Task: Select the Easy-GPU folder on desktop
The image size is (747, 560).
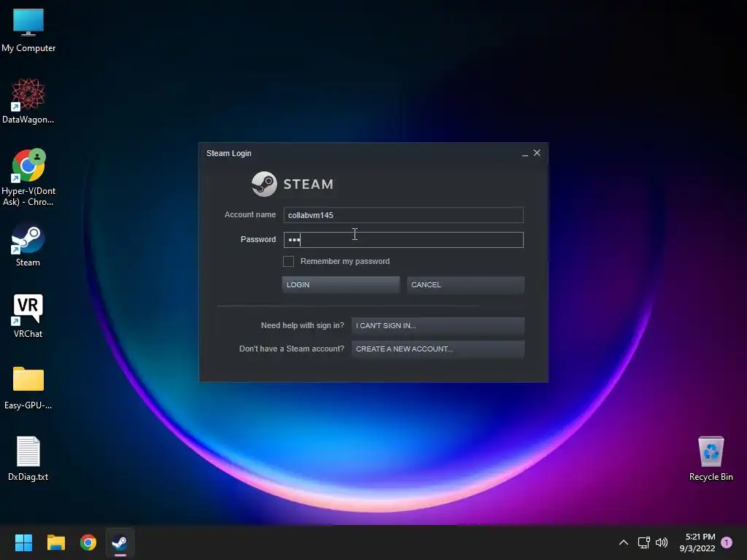Action: pos(28,388)
